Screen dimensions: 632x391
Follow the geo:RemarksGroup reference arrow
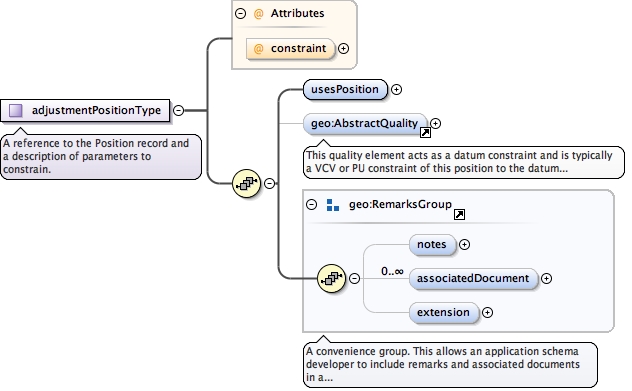pyautogui.click(x=459, y=214)
